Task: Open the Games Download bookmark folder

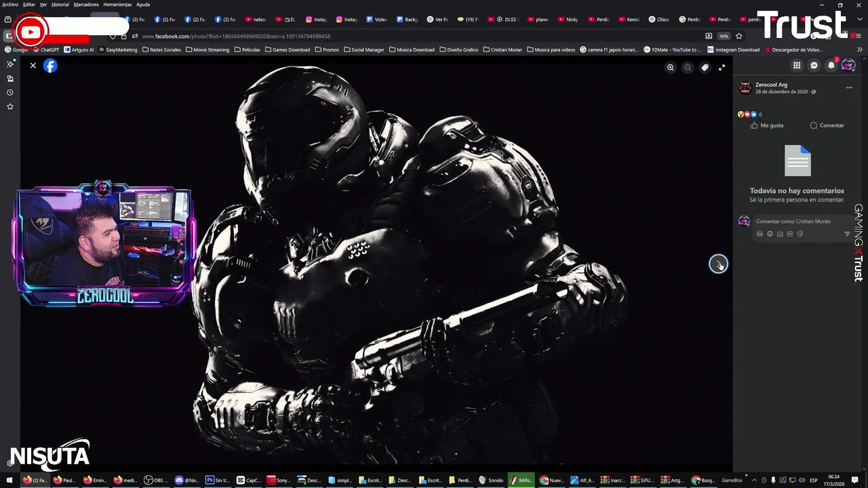Action: click(x=287, y=49)
